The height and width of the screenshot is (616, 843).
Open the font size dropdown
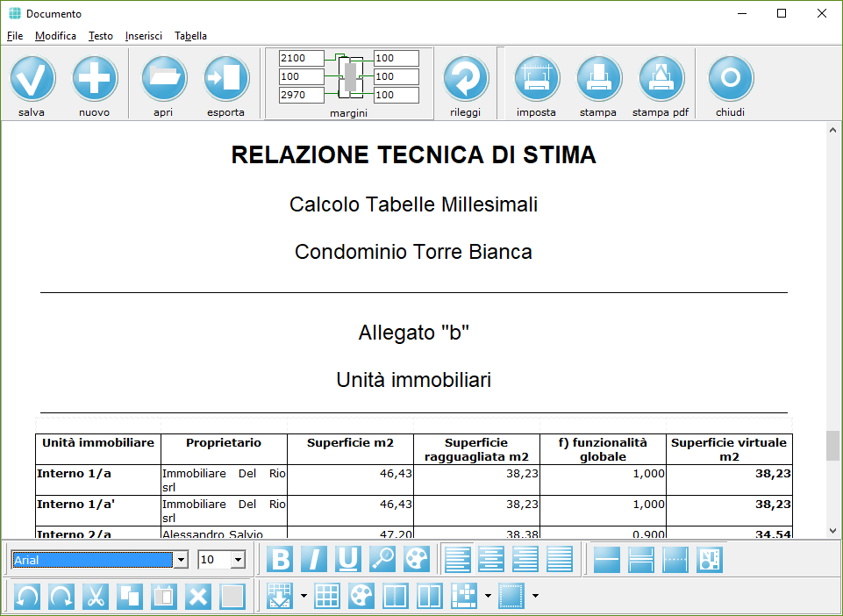tap(238, 560)
